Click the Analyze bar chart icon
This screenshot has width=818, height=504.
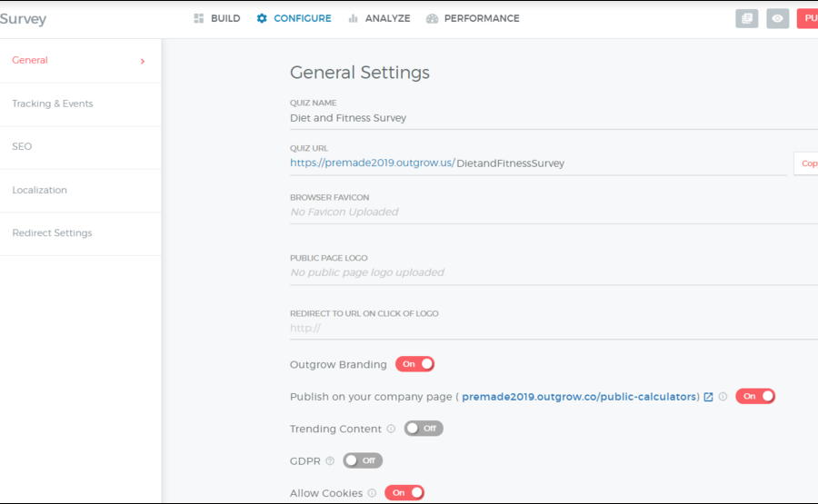pyautogui.click(x=353, y=18)
